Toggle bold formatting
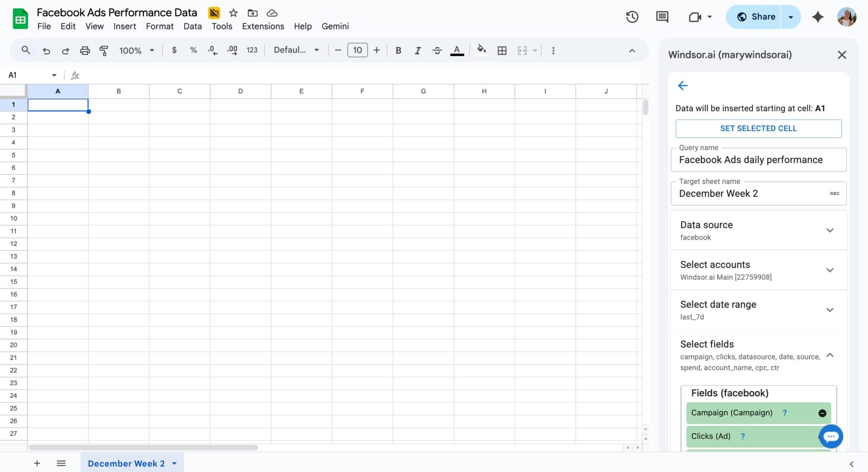 [x=398, y=50]
